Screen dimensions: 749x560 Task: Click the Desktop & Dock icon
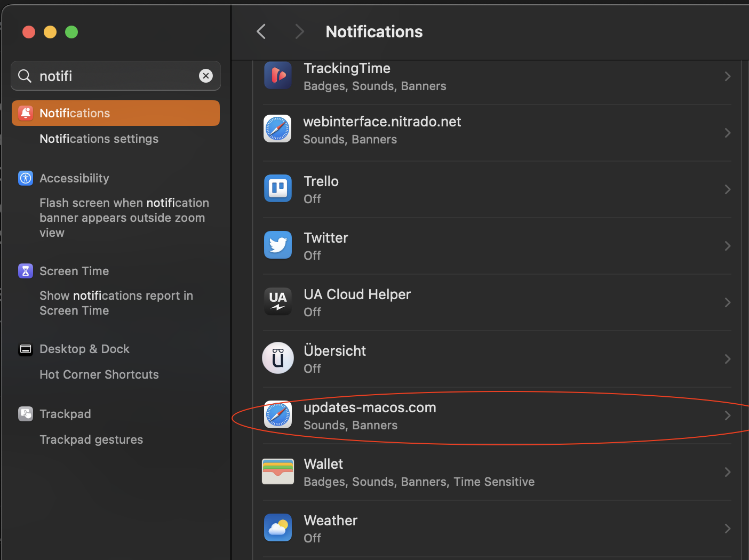[26, 349]
